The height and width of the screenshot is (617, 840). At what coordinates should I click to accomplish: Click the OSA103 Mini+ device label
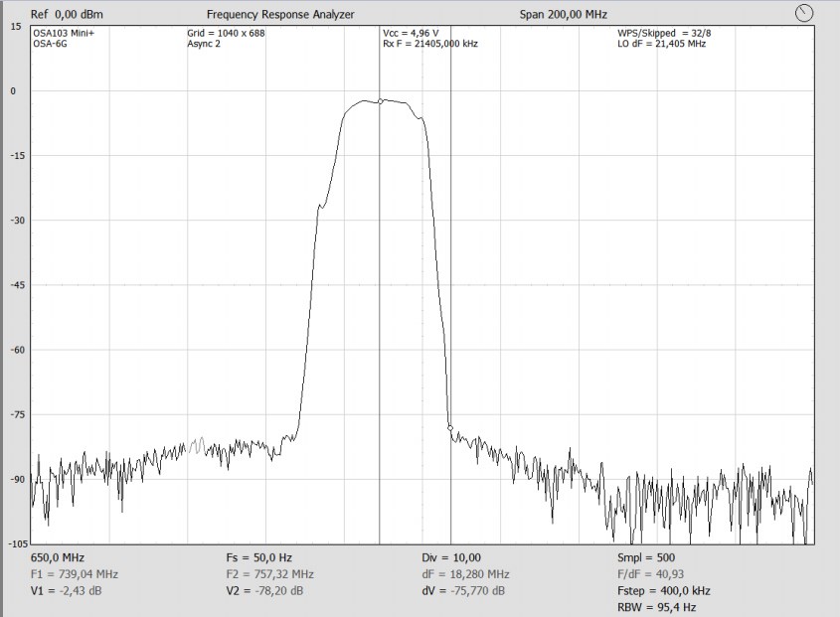64,33
